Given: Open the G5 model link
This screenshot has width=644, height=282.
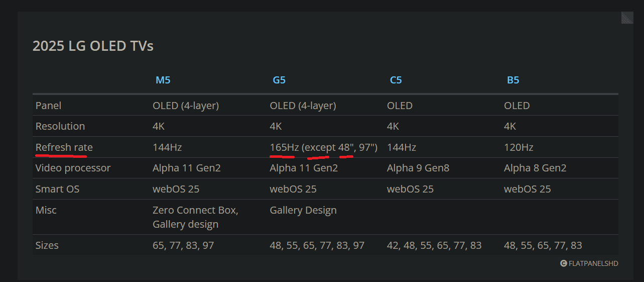Looking at the screenshot, I should point(279,80).
